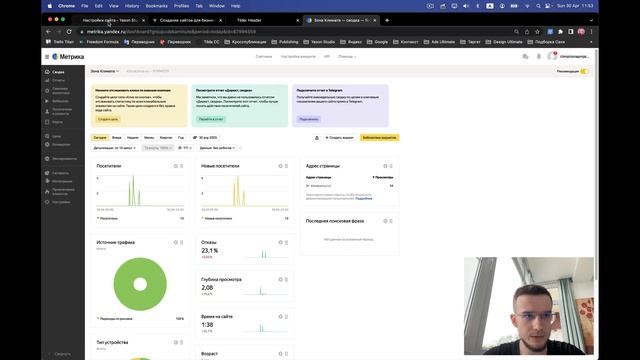The height and width of the screenshot is (360, 640).
Task: Click the dashboard export icon
Action: 317,138
